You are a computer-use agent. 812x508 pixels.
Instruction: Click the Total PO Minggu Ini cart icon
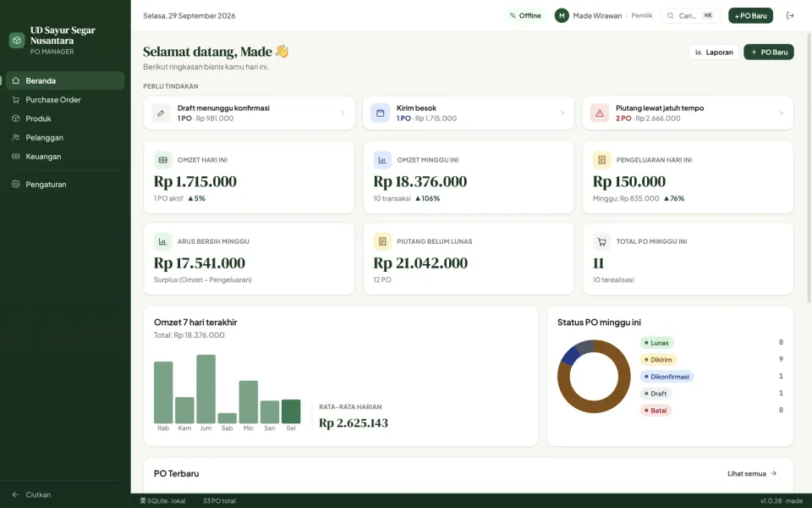click(x=601, y=241)
